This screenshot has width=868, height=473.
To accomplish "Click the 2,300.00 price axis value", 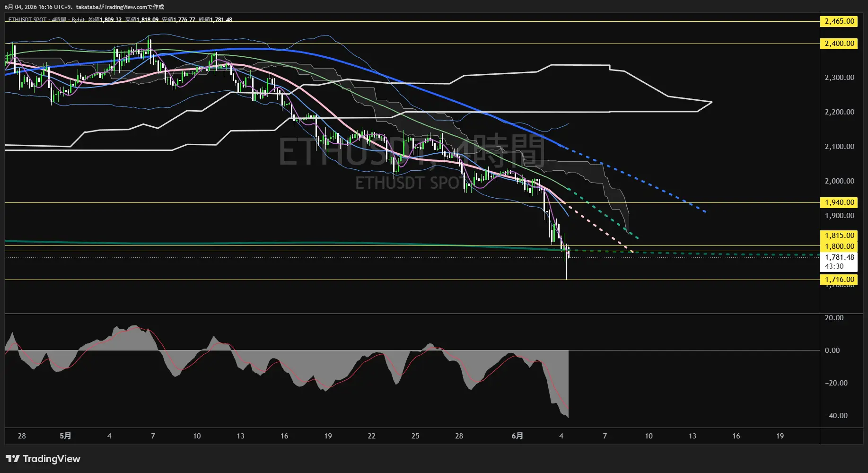I will 840,78.
